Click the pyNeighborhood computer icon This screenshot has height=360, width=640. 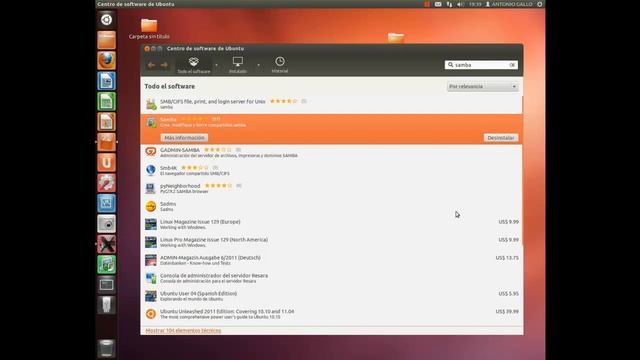pos(151,188)
